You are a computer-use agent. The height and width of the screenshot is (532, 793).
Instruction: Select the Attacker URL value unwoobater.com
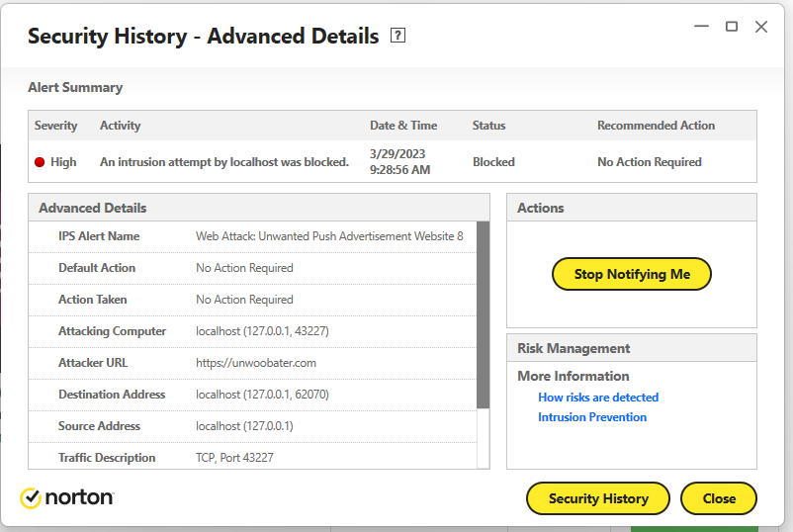(256, 363)
